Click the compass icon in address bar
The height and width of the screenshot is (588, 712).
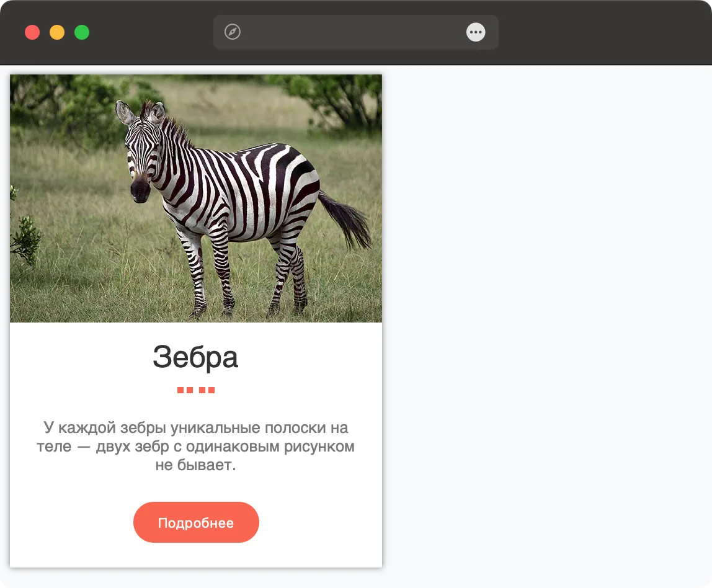(x=233, y=32)
